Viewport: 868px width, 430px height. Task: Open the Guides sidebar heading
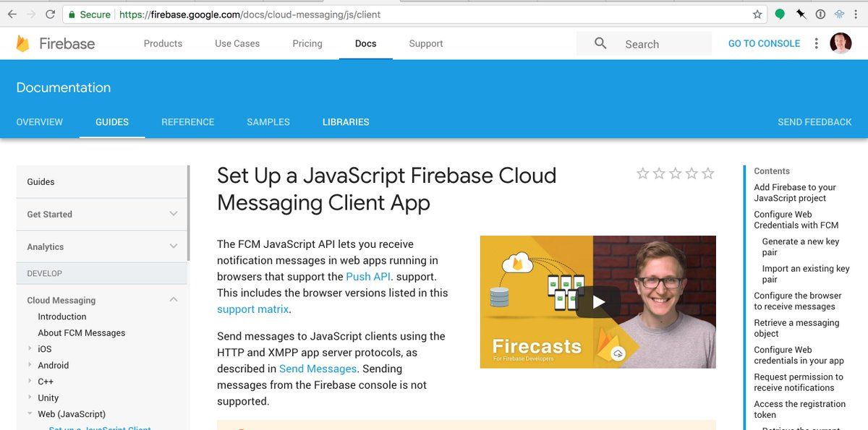tap(41, 182)
